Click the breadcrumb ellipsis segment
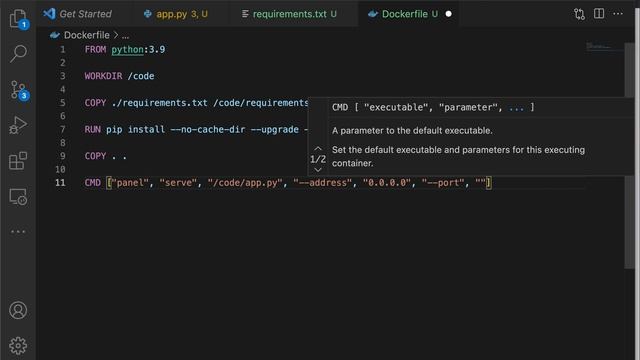Screen dimensions: 640x360 (x=125, y=36)
